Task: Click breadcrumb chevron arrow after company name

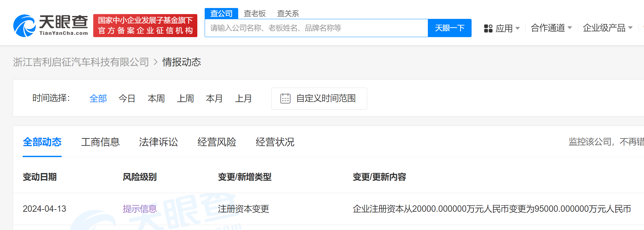Action: [x=156, y=62]
